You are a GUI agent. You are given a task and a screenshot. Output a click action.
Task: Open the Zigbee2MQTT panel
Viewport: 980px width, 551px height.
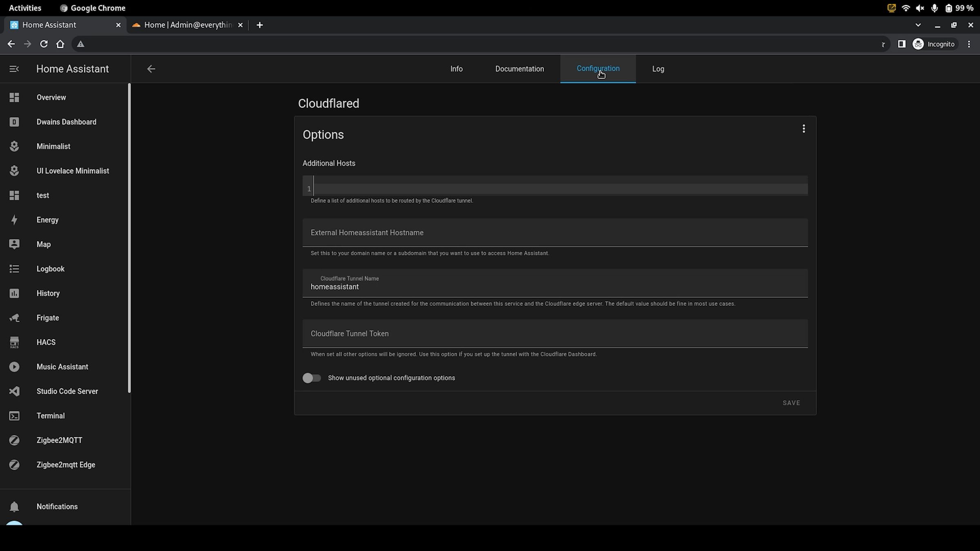[x=59, y=440]
